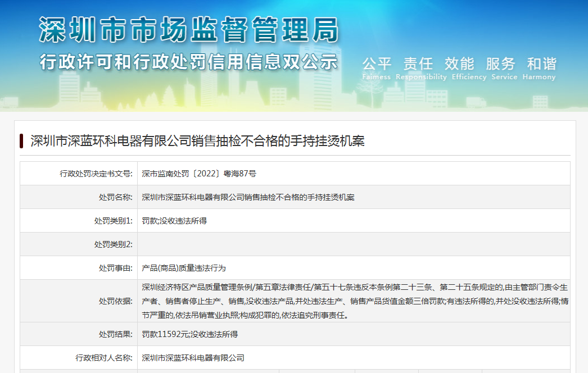Click the 深圳市市场监督管理局 banner title
The width and height of the screenshot is (588, 373).
point(189,30)
